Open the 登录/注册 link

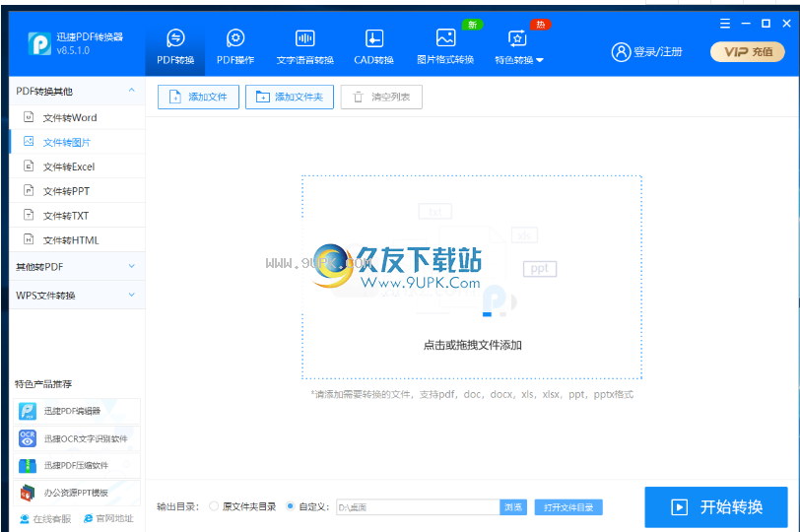[x=658, y=51]
